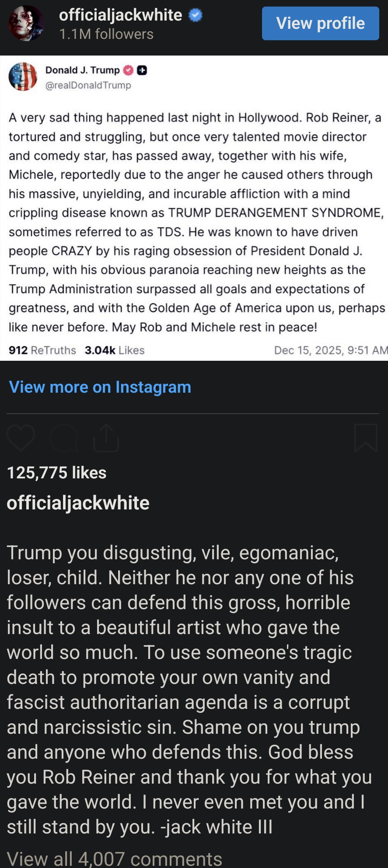Viewport: 388px width, 868px height.
Task: Open comments via the speech bubble icon
Action: [x=64, y=438]
